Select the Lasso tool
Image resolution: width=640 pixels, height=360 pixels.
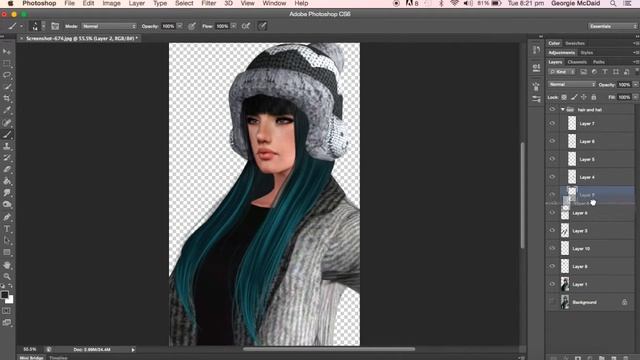[7, 75]
